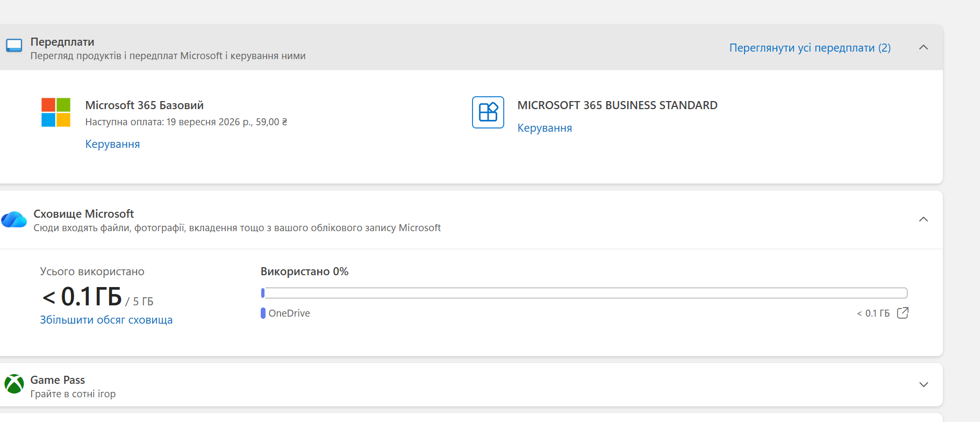Click the Microsoft four-color logo
This screenshot has height=422, width=980.
tap(56, 112)
